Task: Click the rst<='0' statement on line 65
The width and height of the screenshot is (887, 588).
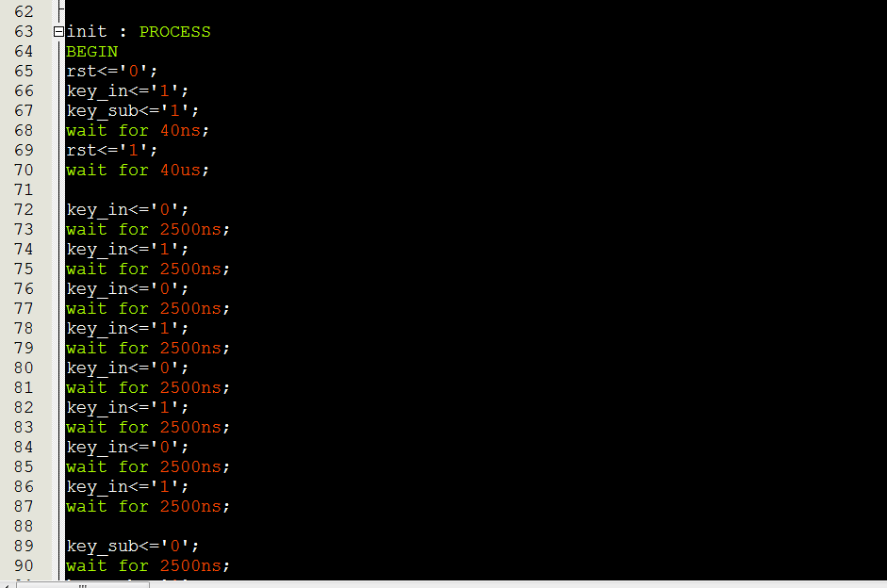Action: point(111,72)
